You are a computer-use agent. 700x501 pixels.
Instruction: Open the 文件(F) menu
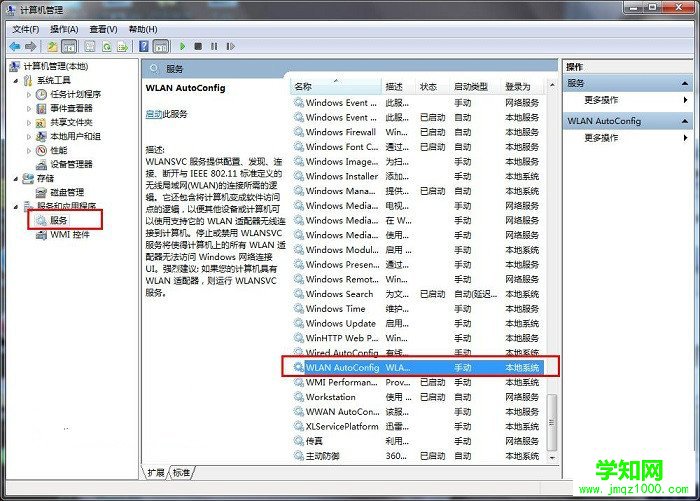tap(25, 29)
